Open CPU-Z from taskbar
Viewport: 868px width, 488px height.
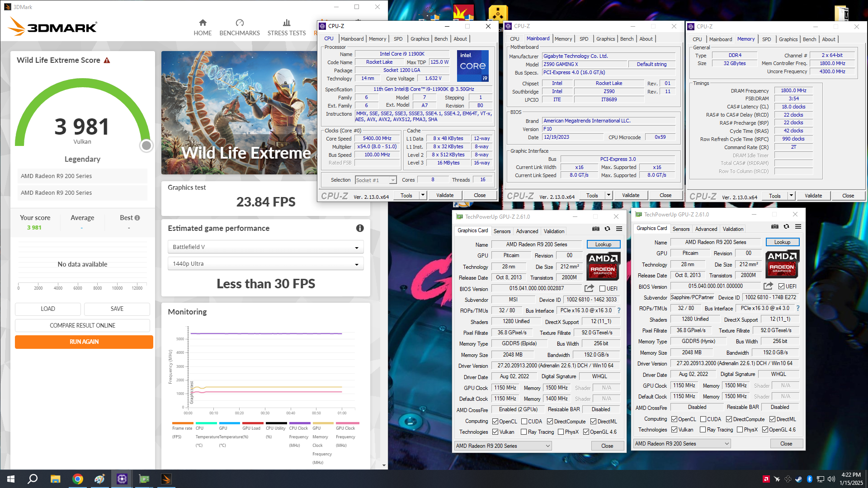[x=122, y=479]
